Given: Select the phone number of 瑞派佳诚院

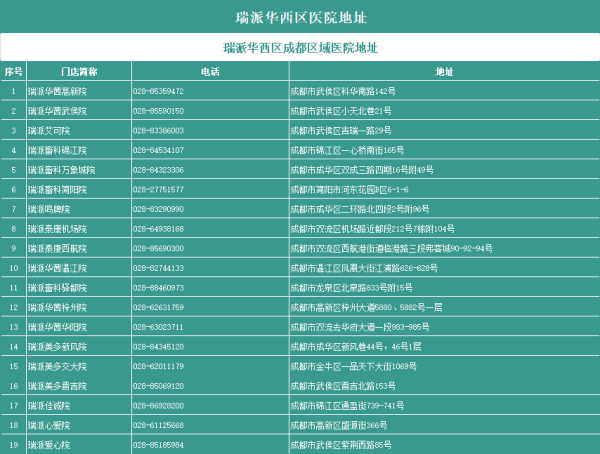Looking at the screenshot, I should 158,406.
